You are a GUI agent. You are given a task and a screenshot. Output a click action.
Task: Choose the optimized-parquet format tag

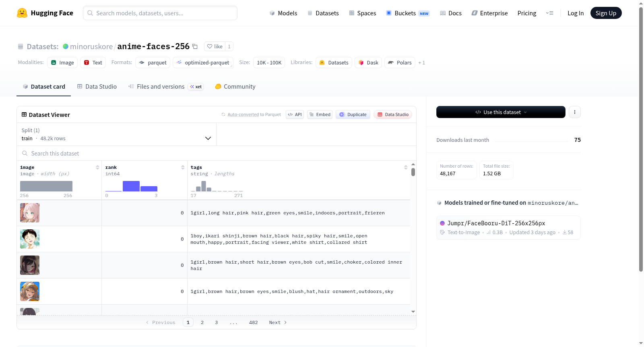(x=203, y=62)
